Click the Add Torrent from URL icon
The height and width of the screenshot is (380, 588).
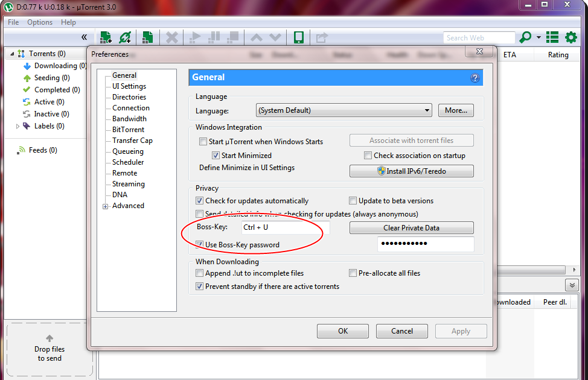125,37
